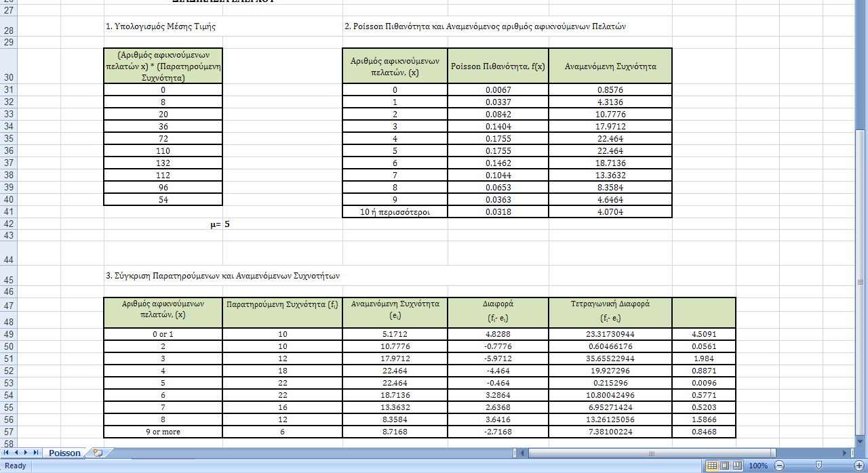The height and width of the screenshot is (473, 868).
Task: Click the next sheet navigation arrow
Action: point(26,453)
